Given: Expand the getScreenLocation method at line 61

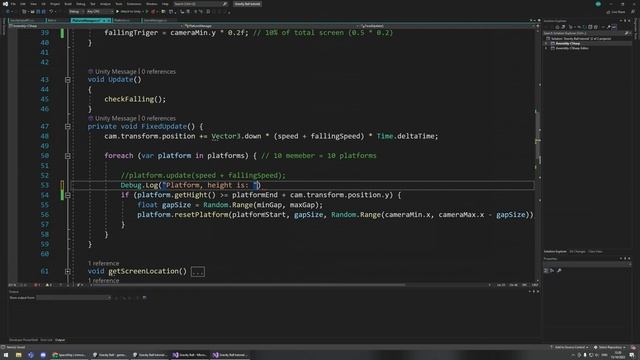Looking at the screenshot, I should point(68,271).
